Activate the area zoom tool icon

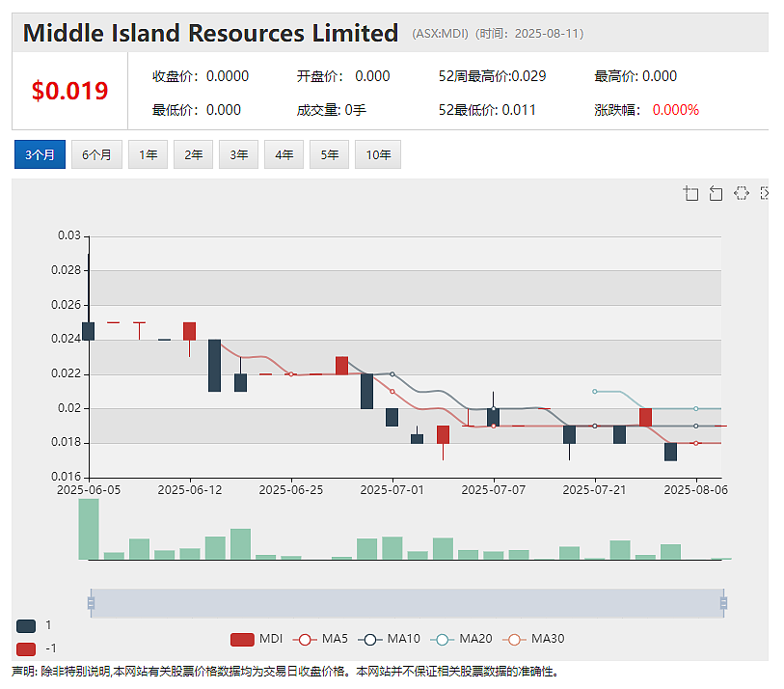click(x=690, y=193)
